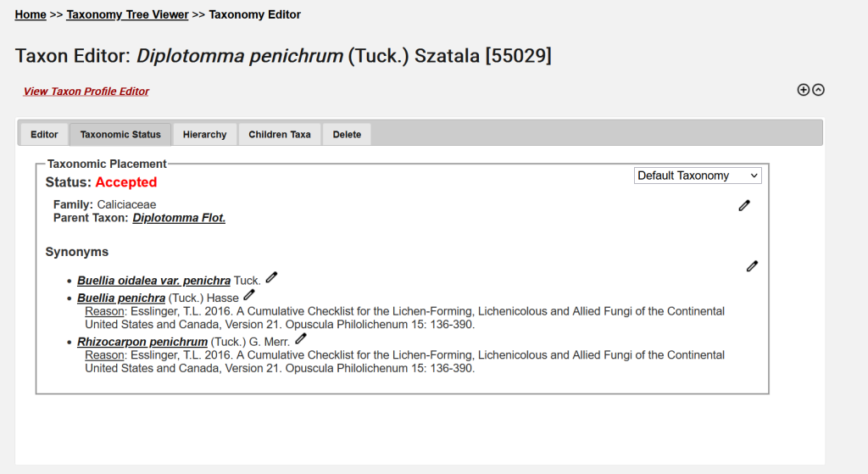This screenshot has width=868, height=474.
Task: Click the up-arrow circle icon near page top
Action: point(819,90)
